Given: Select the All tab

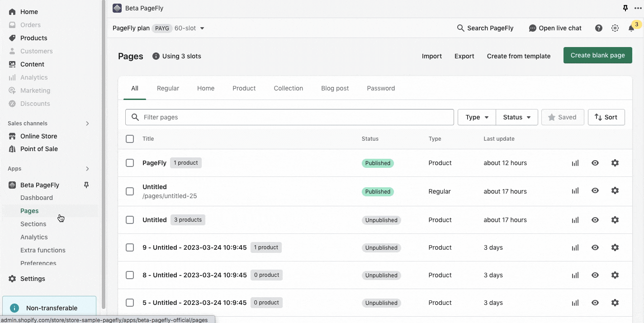Looking at the screenshot, I should tap(135, 88).
